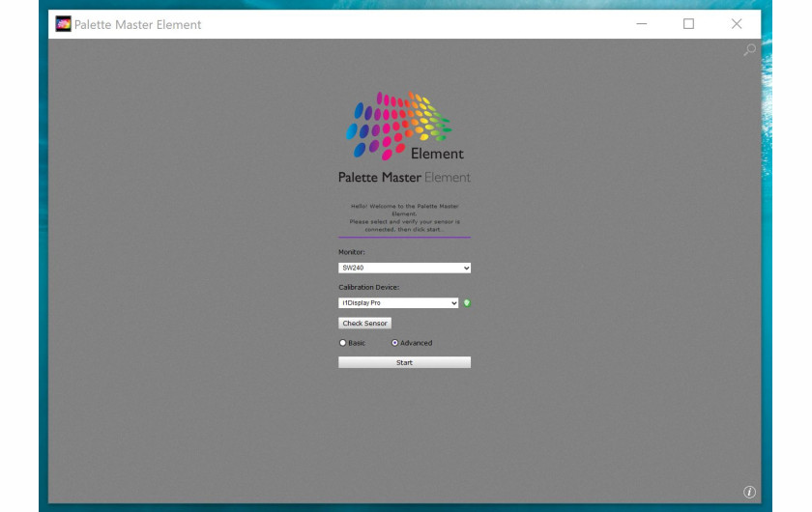The height and width of the screenshot is (512, 812).
Task: Select the Advanced mode radio button
Action: [x=394, y=343]
